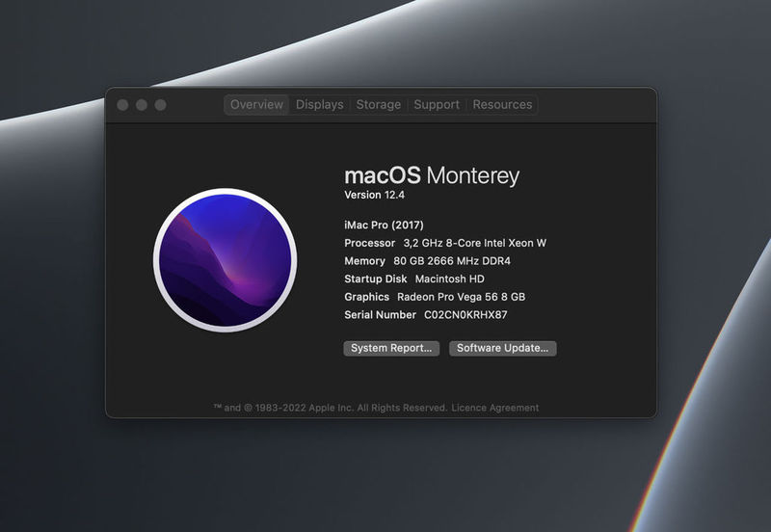Select the serial number C02CN0KRHX87
This screenshot has height=532, width=771.
[x=465, y=315]
